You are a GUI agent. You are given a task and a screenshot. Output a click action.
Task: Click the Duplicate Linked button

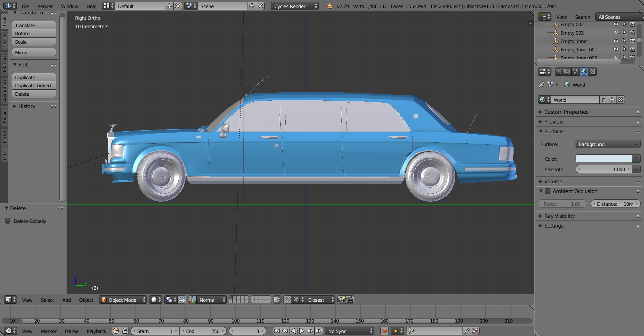[34, 86]
